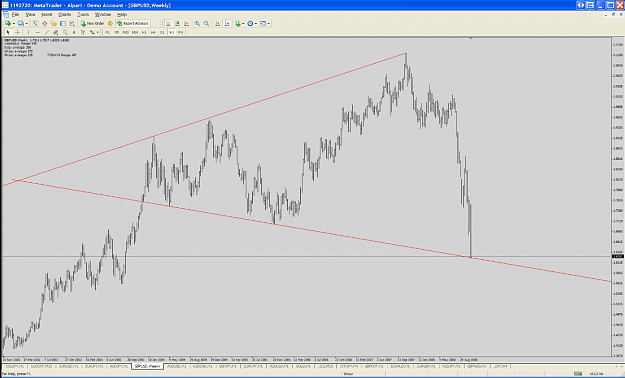Switch to line chart display

point(186,24)
